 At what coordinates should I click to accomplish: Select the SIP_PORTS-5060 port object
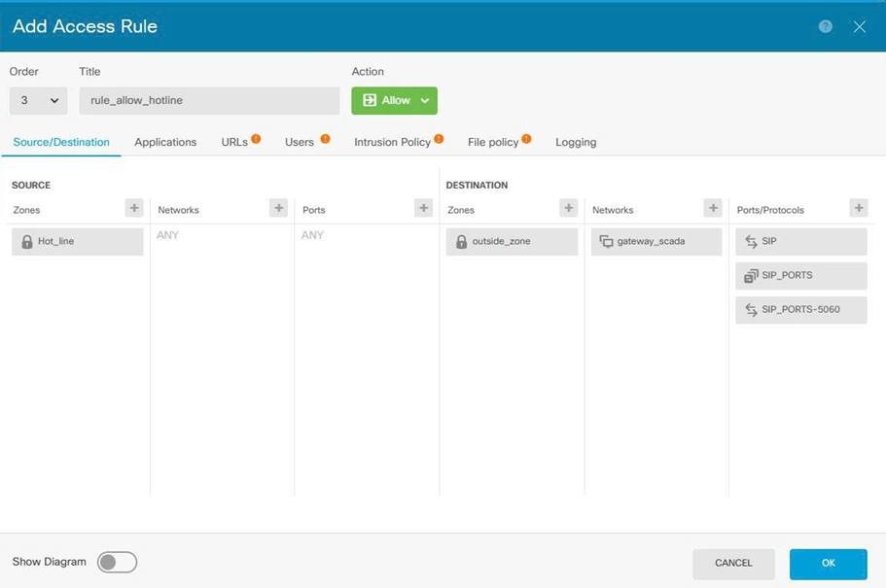pos(800,310)
